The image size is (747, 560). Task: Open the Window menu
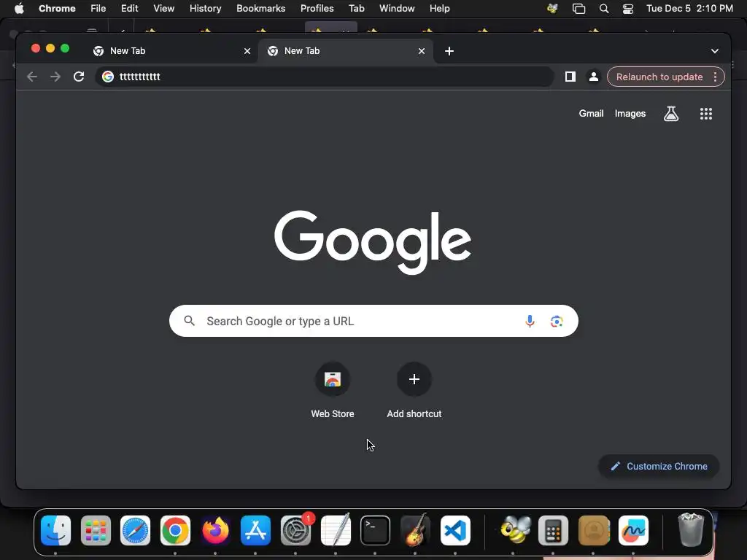397,9
